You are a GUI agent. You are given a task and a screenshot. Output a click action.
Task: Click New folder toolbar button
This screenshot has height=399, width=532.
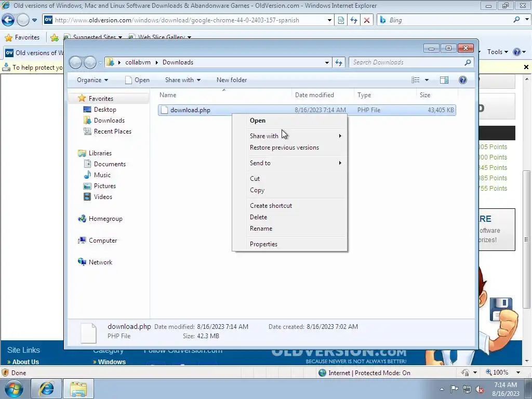coord(231,80)
